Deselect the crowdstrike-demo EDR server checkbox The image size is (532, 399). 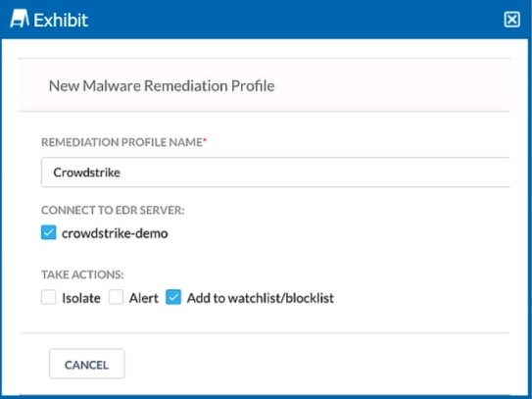click(x=49, y=233)
